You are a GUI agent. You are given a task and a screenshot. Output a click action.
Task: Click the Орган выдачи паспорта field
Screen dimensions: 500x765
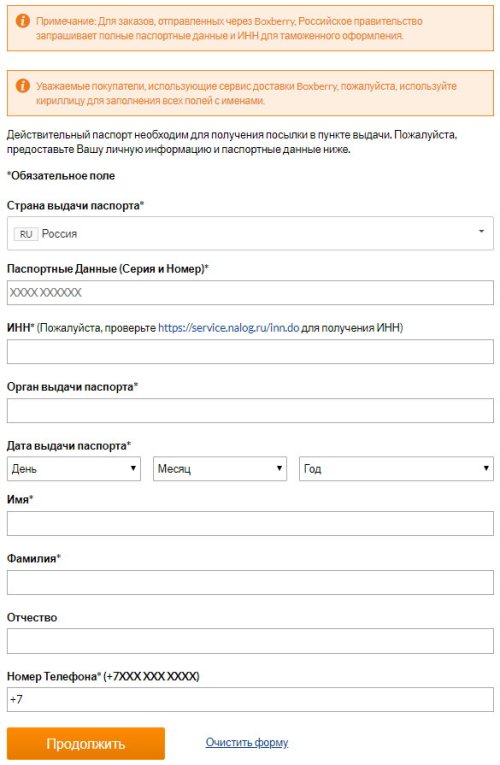[x=250, y=411]
